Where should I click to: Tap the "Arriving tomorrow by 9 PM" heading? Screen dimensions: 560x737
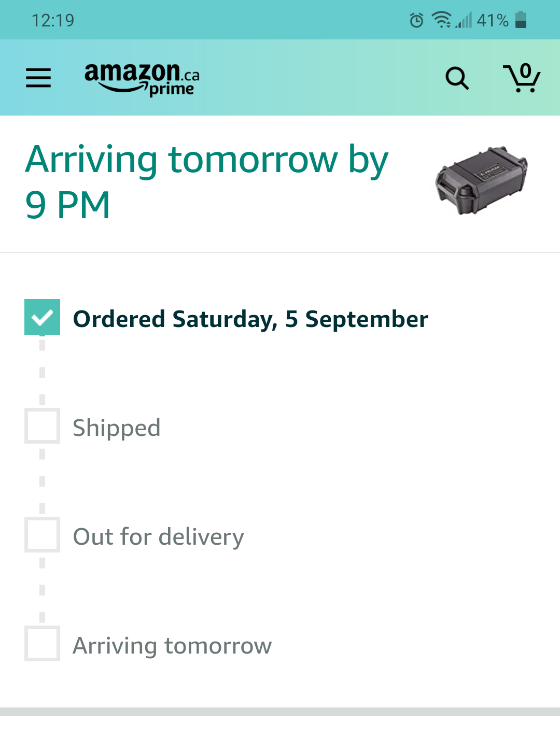pyautogui.click(x=206, y=181)
